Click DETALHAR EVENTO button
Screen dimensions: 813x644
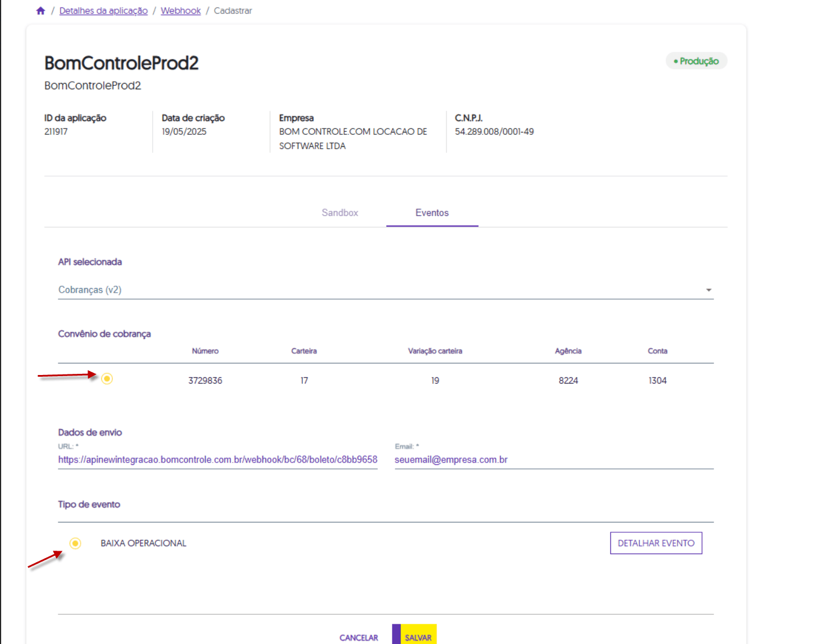(656, 543)
